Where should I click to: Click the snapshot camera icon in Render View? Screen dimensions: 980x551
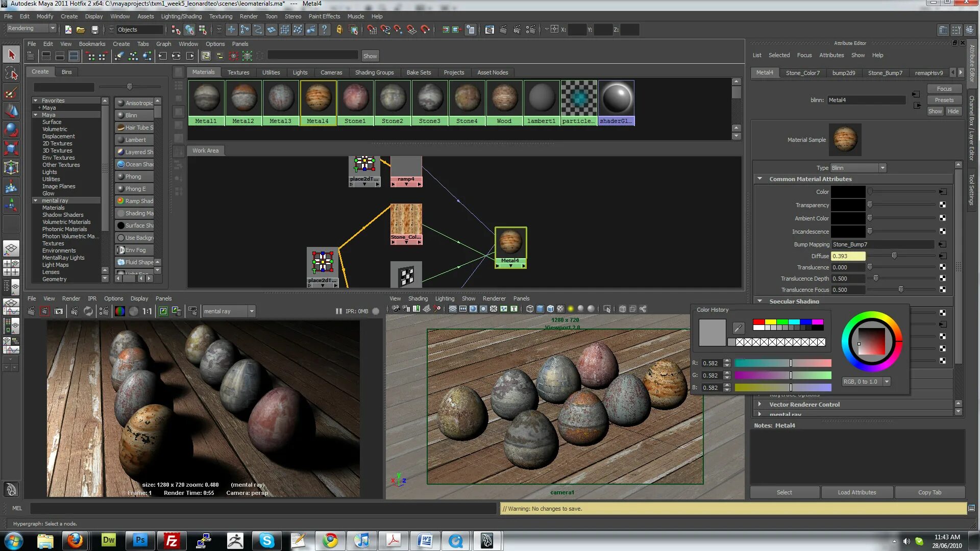click(59, 311)
